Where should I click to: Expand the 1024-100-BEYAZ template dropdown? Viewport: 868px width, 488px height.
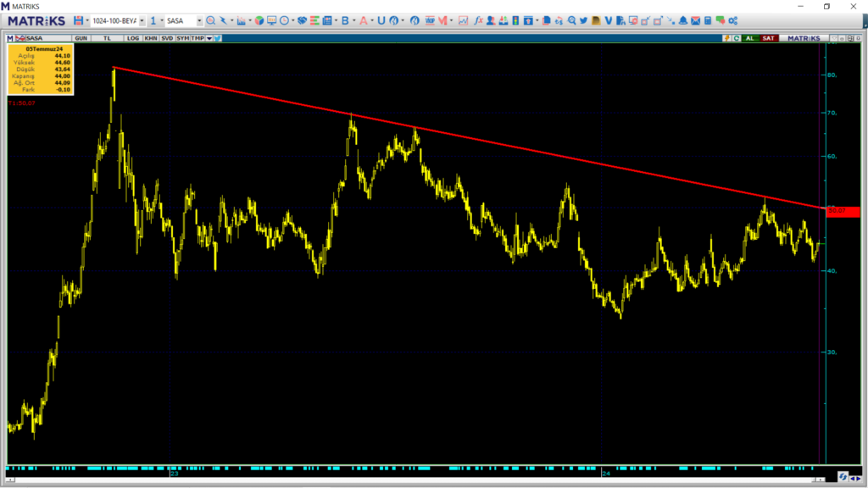tap(142, 20)
